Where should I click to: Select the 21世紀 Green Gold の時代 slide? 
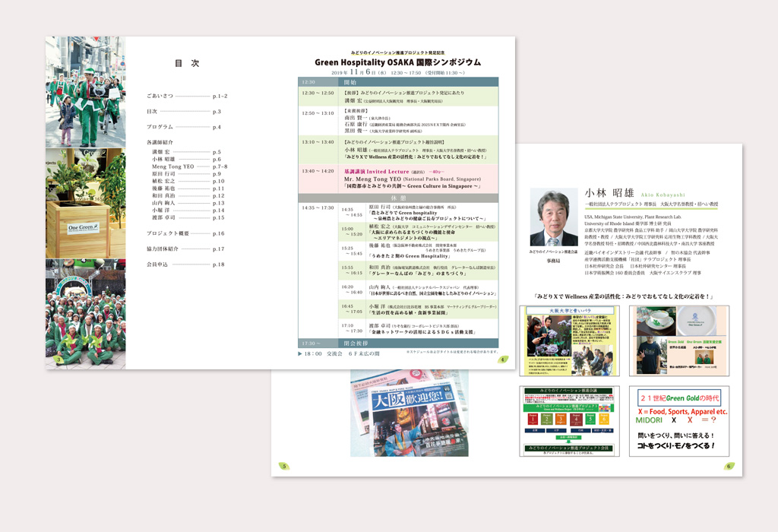click(678, 421)
